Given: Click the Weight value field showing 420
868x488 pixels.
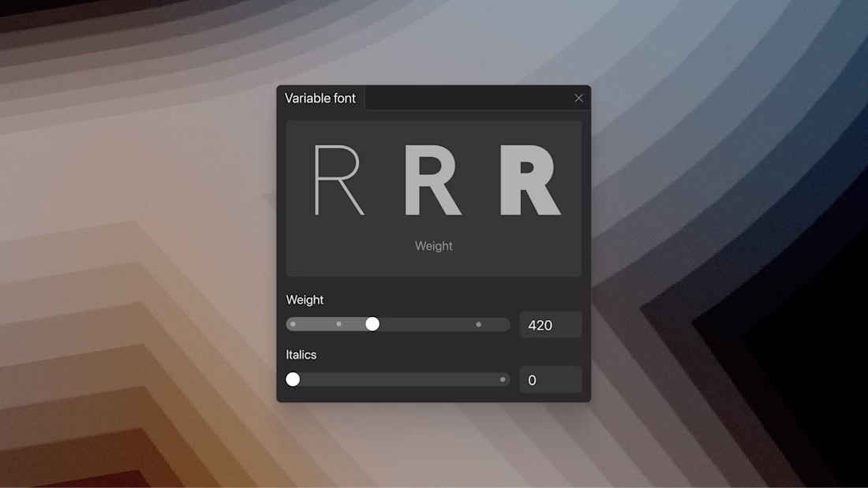Looking at the screenshot, I should [x=550, y=325].
